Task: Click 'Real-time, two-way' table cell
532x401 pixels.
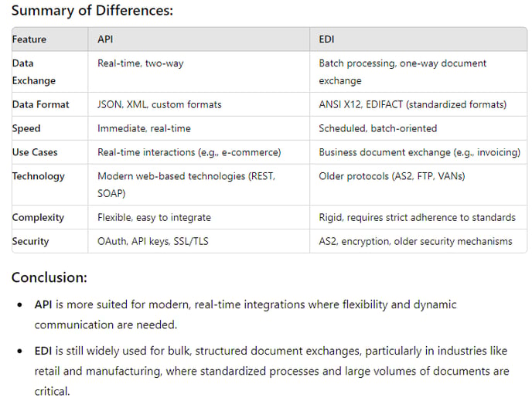Action: click(141, 63)
